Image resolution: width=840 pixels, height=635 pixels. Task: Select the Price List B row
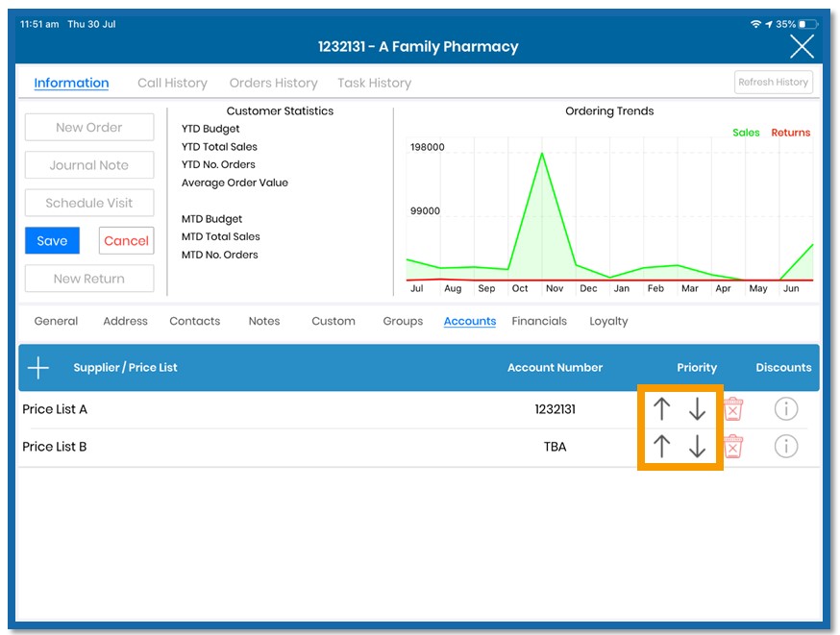[419, 447]
